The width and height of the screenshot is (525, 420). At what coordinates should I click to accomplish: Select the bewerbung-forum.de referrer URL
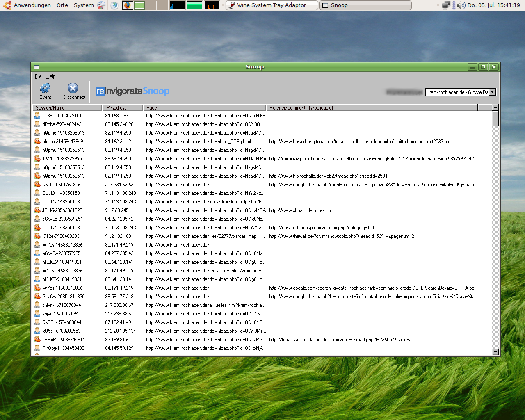tap(361, 142)
